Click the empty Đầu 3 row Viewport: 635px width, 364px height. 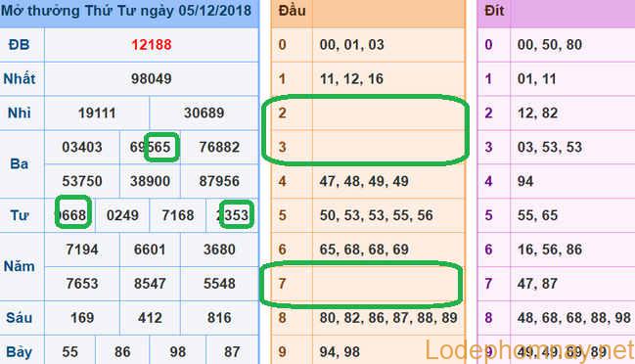368,147
